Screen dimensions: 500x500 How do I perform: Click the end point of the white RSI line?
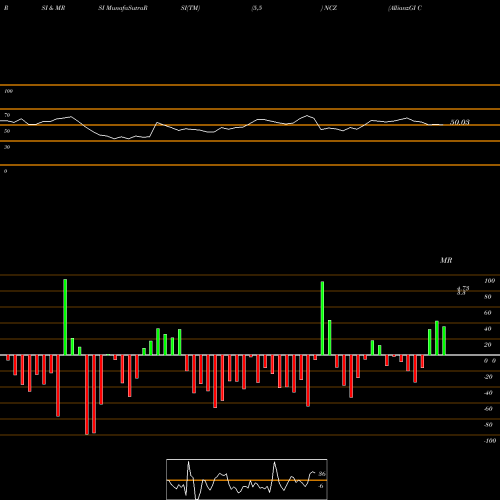443,125
